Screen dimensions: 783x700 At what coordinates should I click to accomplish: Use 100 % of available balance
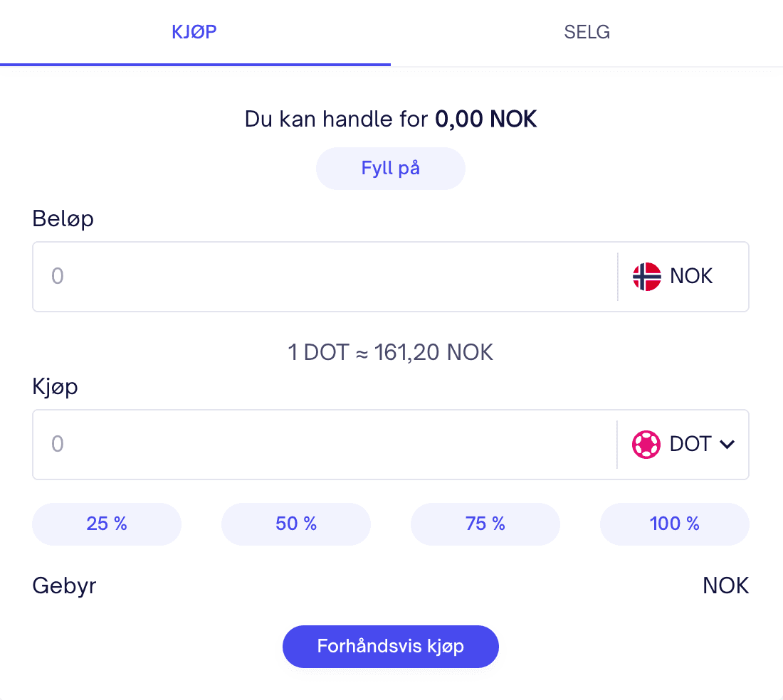tap(675, 524)
